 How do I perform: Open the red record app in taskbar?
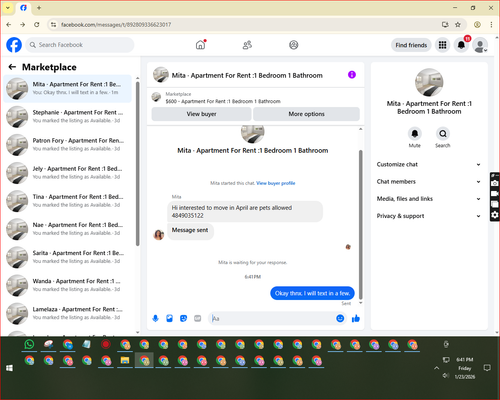pyautogui.click(x=106, y=344)
